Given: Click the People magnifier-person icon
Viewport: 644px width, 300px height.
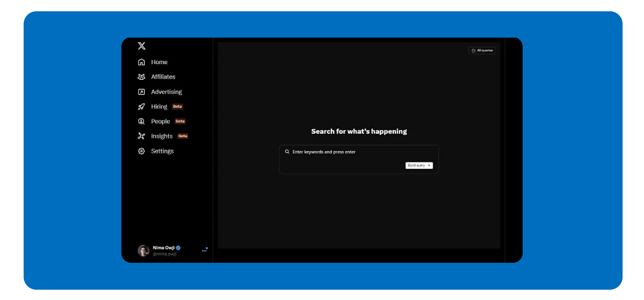Looking at the screenshot, I should coord(141,121).
